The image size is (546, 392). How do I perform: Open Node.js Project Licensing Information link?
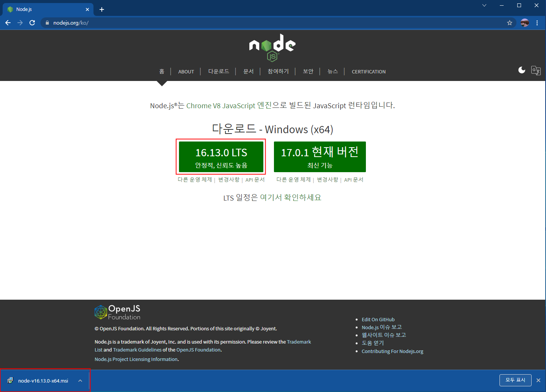click(x=136, y=359)
